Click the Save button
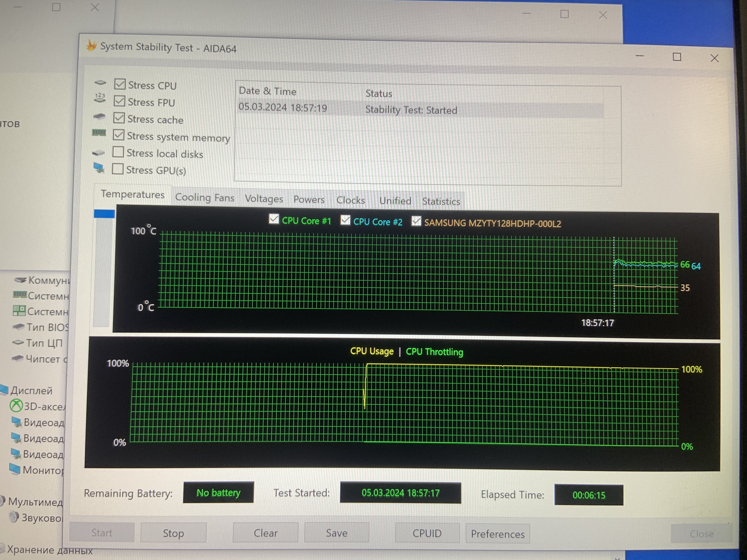 coord(336,533)
